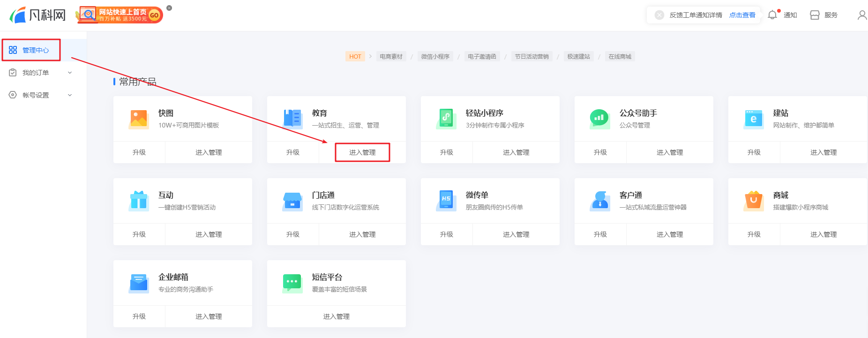The image size is (868, 338).
Task: Click the 客户通 person icon
Action: [x=600, y=201]
